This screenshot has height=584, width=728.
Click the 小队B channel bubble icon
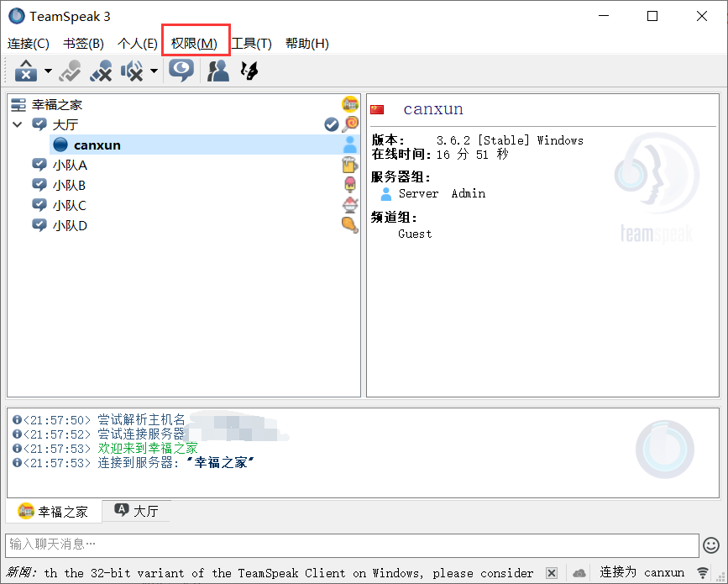[39, 185]
